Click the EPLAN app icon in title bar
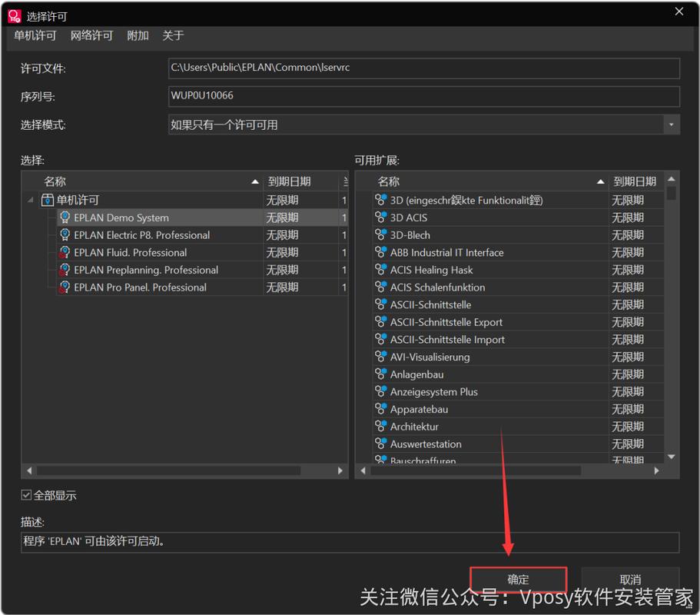The image size is (700, 615). coord(14,16)
